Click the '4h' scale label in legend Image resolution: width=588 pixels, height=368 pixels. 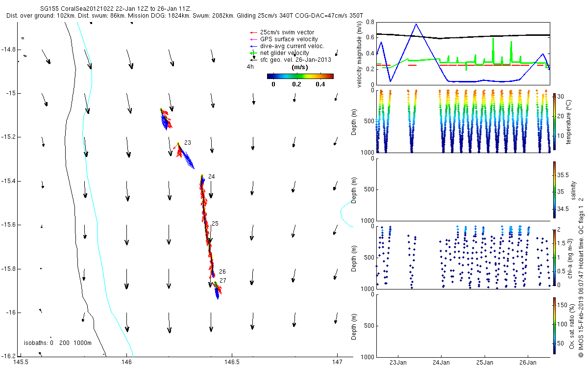tap(250, 66)
